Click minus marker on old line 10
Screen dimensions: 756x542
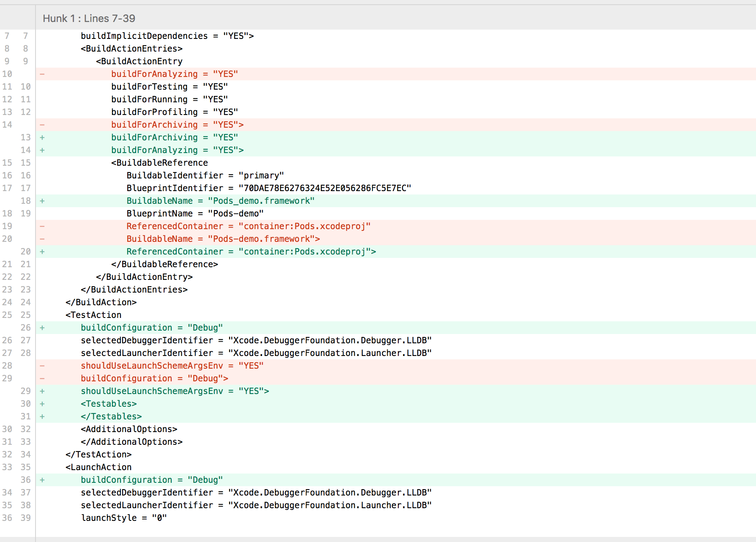tap(42, 74)
